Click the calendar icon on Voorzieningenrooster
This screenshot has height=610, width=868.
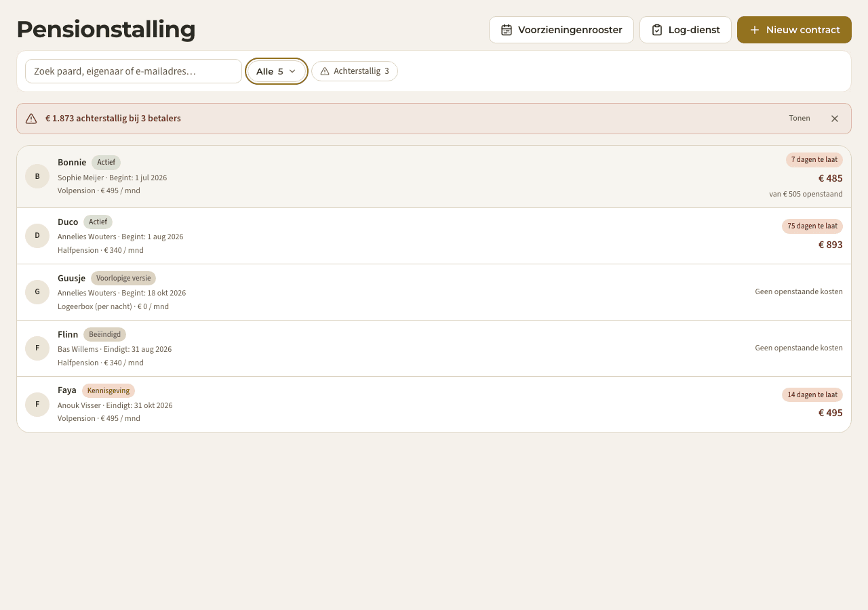coord(507,30)
